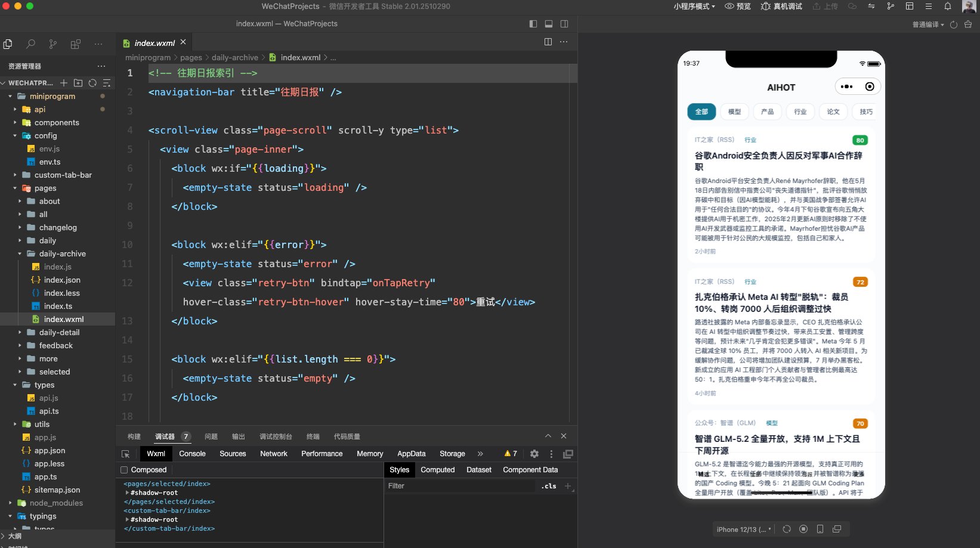Viewport: 980px width, 548px height.
Task: Switch to the Network tab
Action: [274, 454]
